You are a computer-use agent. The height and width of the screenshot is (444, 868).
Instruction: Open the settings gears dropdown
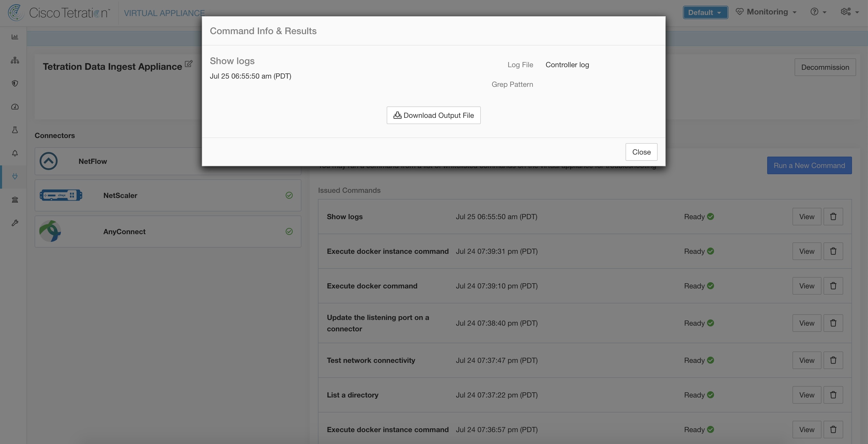coord(849,12)
